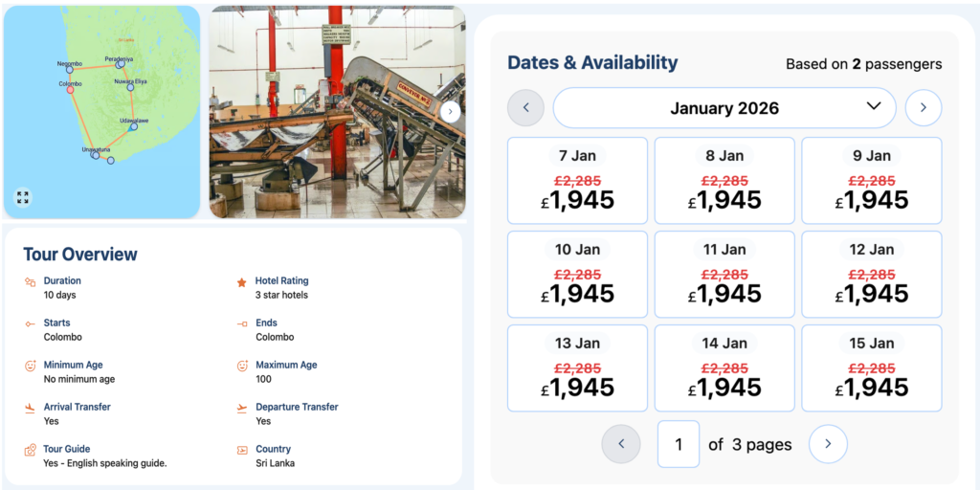Click the Hotel Rating star icon
The height and width of the screenshot is (490, 980).
[x=242, y=282]
